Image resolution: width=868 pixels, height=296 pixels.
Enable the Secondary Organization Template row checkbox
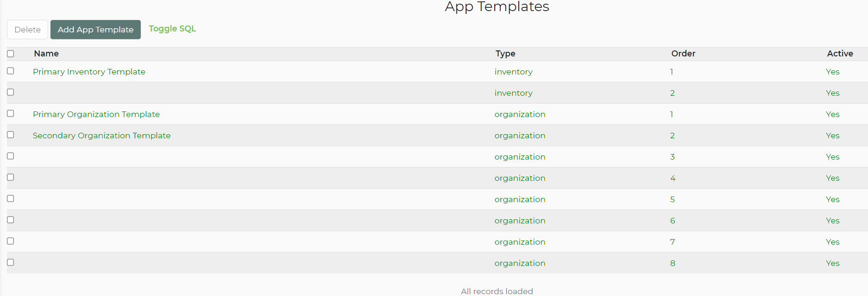pyautogui.click(x=11, y=135)
